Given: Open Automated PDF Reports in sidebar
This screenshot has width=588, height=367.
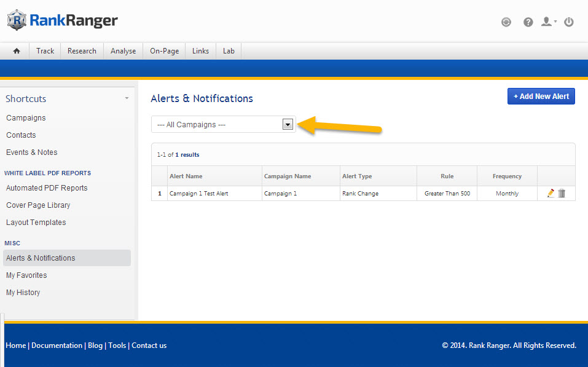Looking at the screenshot, I should point(47,188).
